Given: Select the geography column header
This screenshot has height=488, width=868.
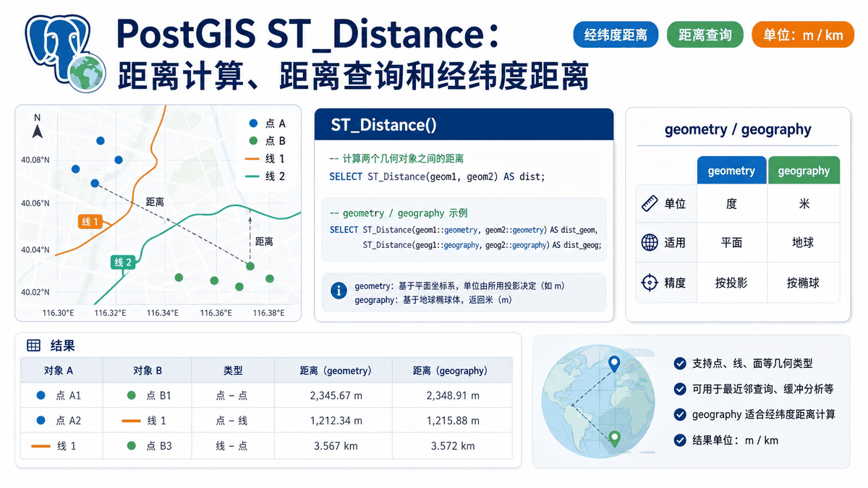Looking at the screenshot, I should [804, 171].
